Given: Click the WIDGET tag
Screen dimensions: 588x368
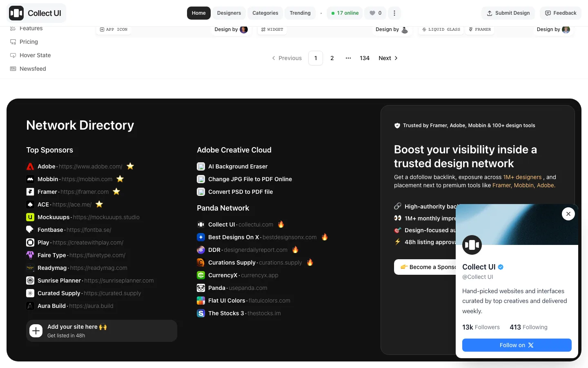Looking at the screenshot, I should click(272, 29).
